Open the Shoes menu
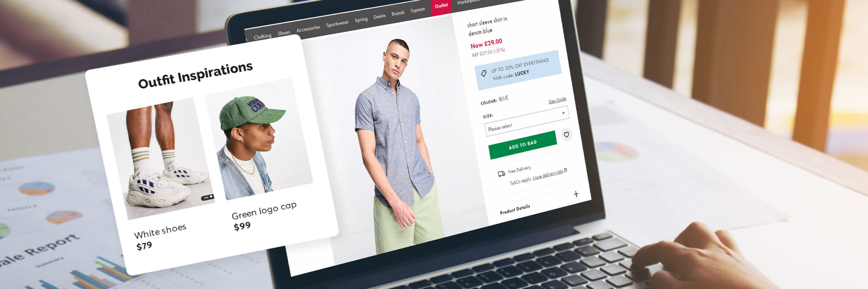 point(284,33)
